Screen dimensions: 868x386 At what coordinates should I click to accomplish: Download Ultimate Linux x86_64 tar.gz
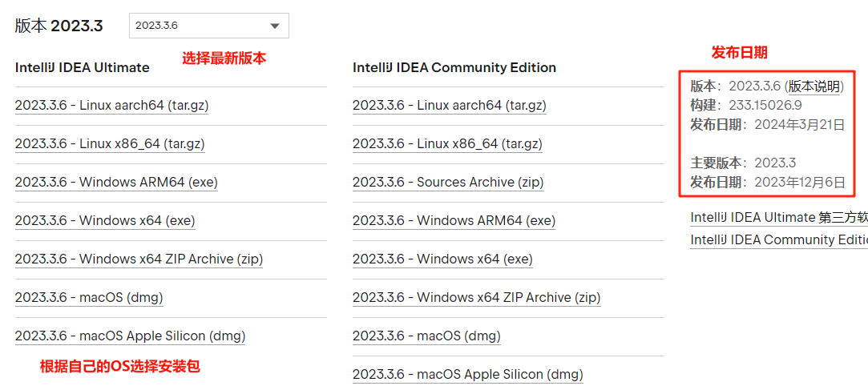point(110,144)
